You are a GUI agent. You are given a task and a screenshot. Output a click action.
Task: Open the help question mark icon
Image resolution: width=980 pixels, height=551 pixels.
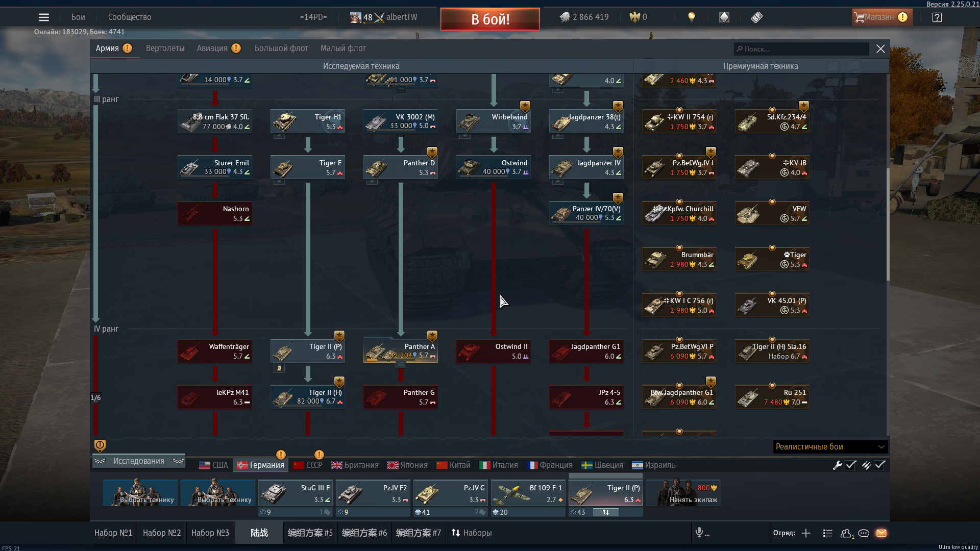click(x=937, y=17)
